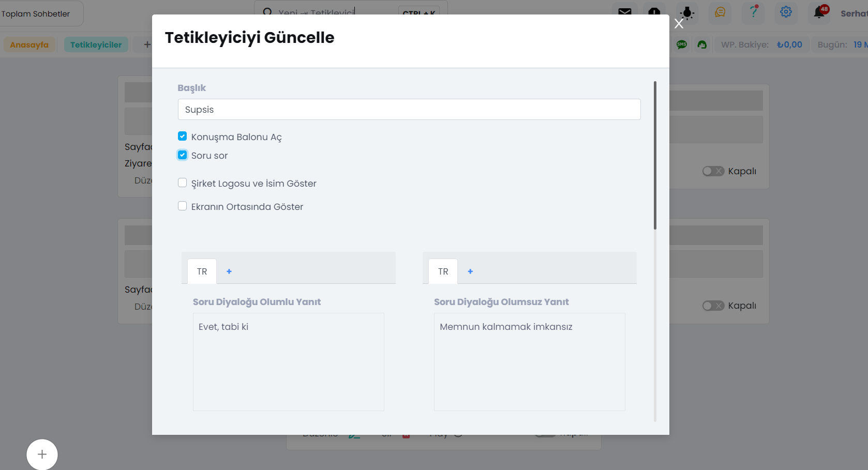Open the mail envelope icon
Image resolution: width=868 pixels, height=470 pixels.
click(x=624, y=11)
